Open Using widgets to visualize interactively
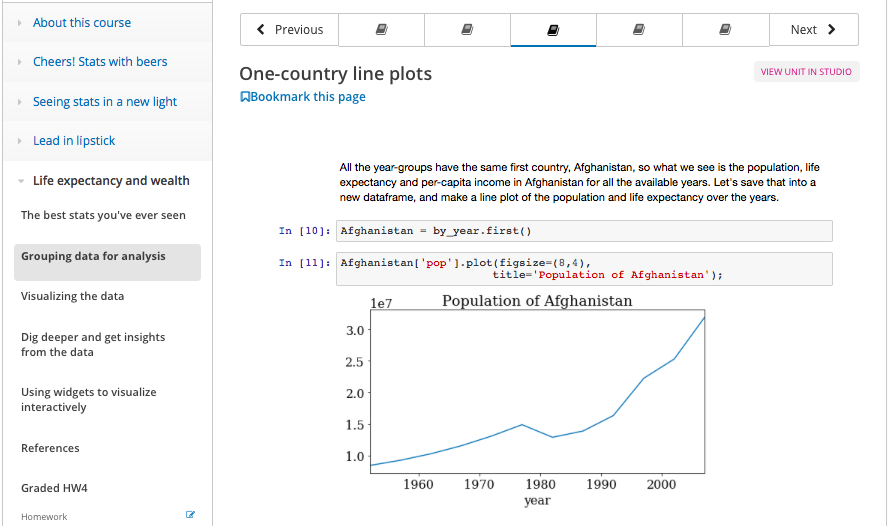Image resolution: width=892 pixels, height=526 pixels. [x=89, y=400]
